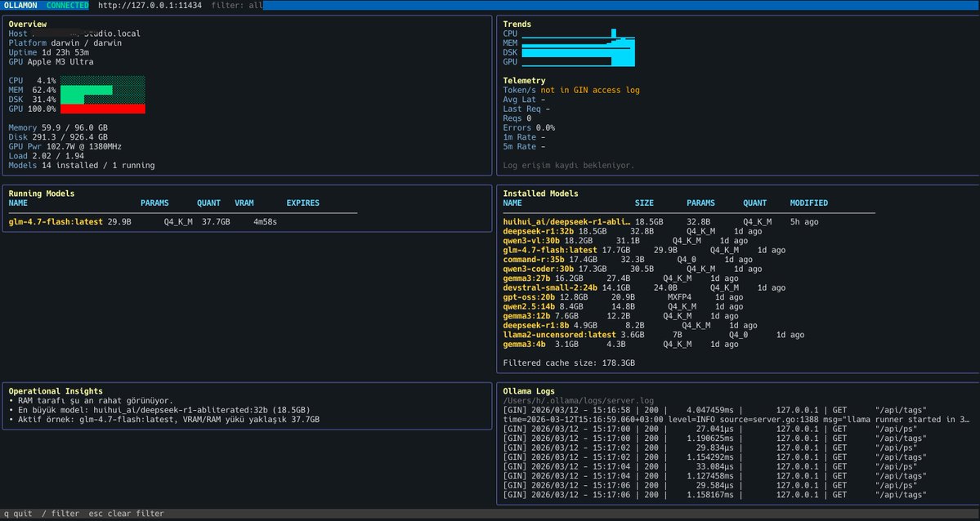This screenshot has width=980, height=521.
Task: Click the Uptime 1d 23h 53m line
Action: [49, 52]
